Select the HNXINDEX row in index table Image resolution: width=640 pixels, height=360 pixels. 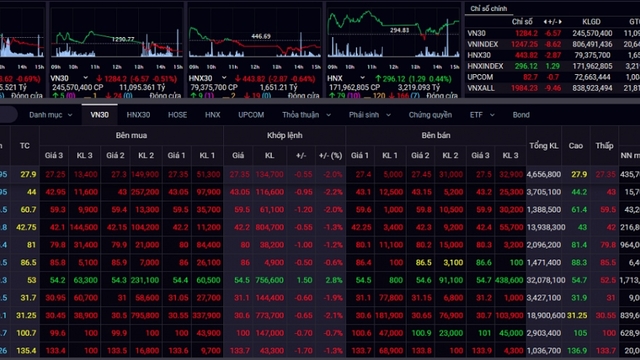tap(552, 66)
